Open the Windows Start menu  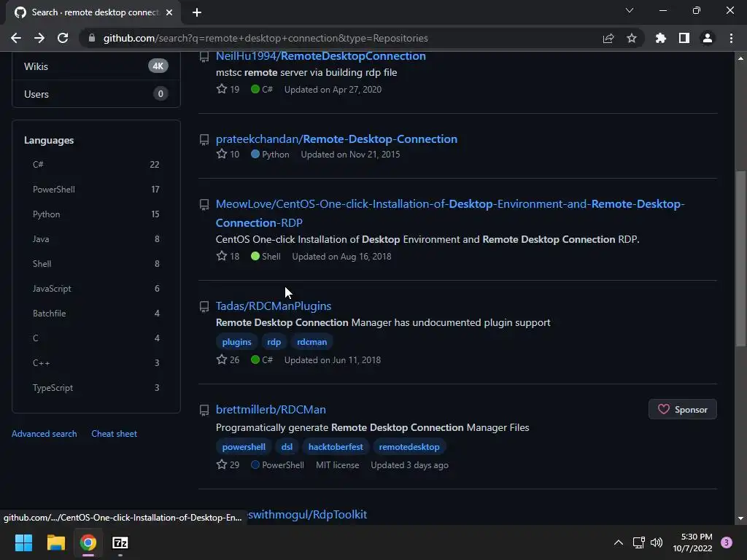(x=23, y=542)
